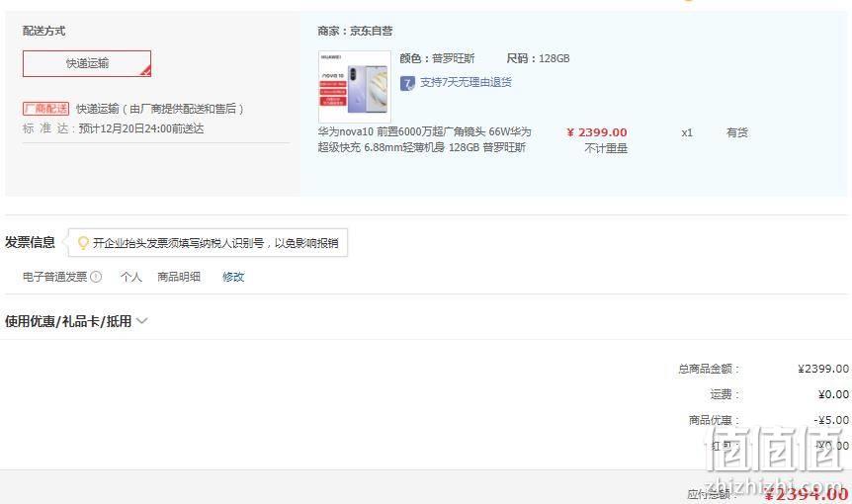The image size is (852, 504).
Task: Click the 个人 invoice title text
Action: 130,277
